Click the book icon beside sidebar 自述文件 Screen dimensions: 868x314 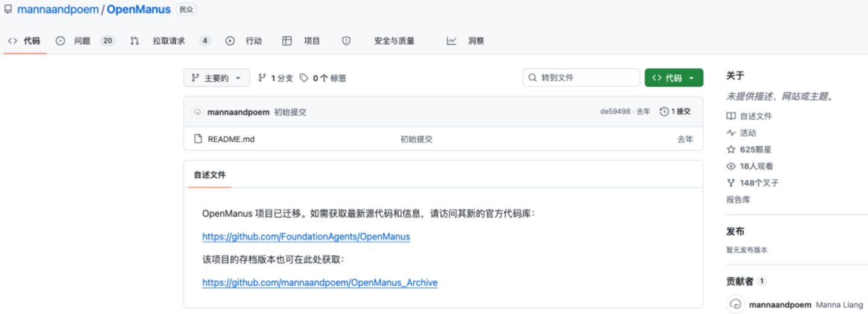[x=730, y=116]
